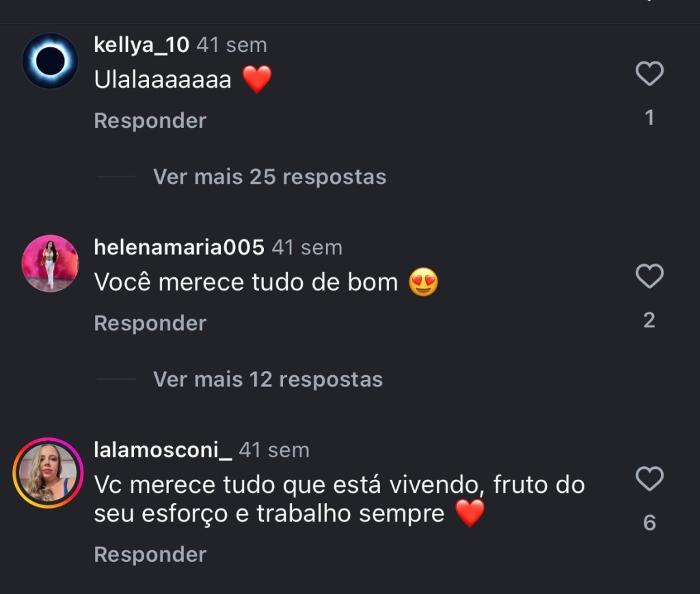Image resolution: width=700 pixels, height=594 pixels.
Task: Show Ver mais 12 respostas
Action: coord(267,379)
